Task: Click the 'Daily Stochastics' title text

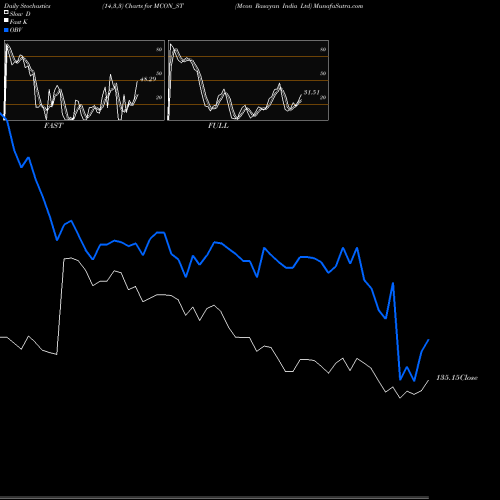Action: point(27,6)
